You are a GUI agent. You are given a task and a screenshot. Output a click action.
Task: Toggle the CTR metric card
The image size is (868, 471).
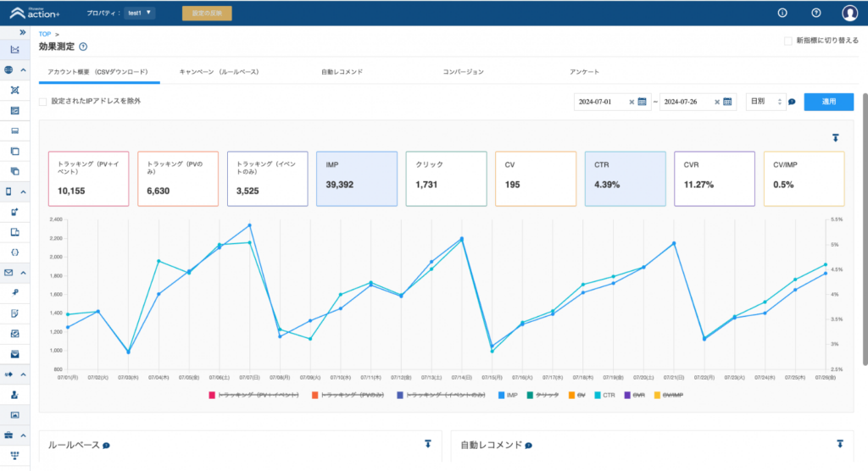[624, 179]
